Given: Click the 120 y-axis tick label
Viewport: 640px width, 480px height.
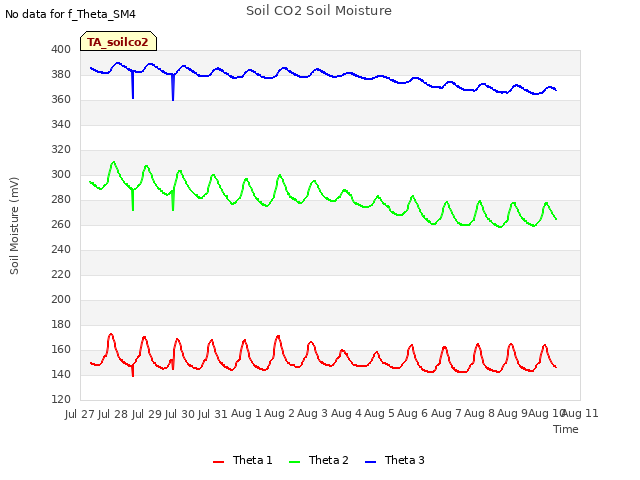Looking at the screenshot, I should [61, 400].
